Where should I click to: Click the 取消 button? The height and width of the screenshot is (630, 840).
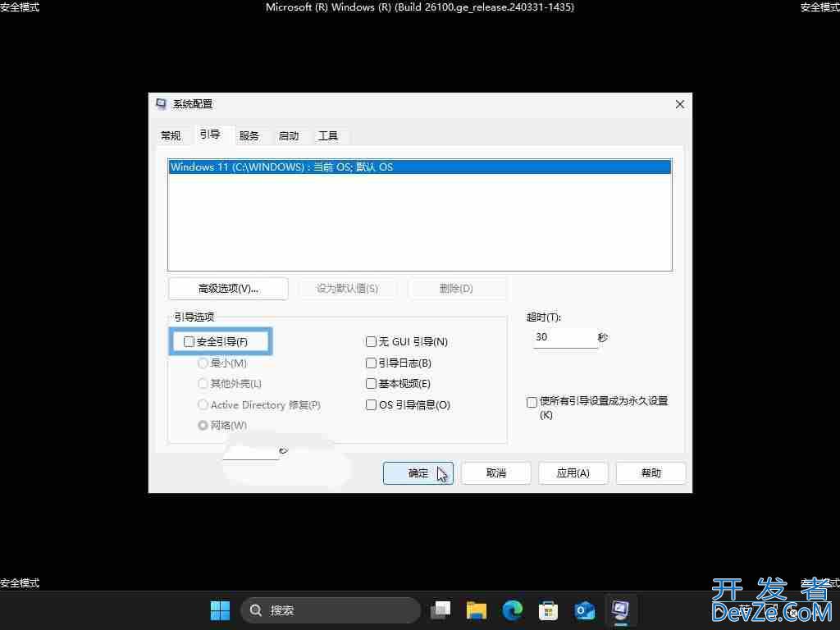tap(496, 473)
